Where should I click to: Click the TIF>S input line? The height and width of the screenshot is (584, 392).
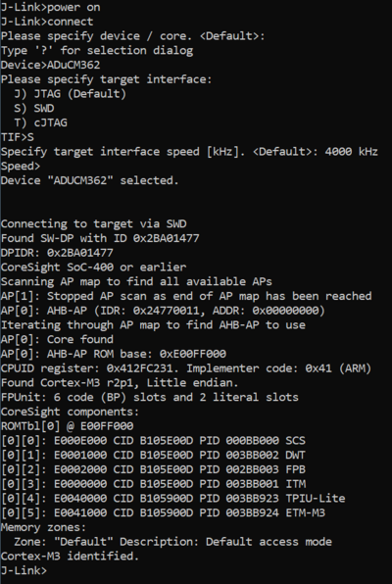pos(17,137)
